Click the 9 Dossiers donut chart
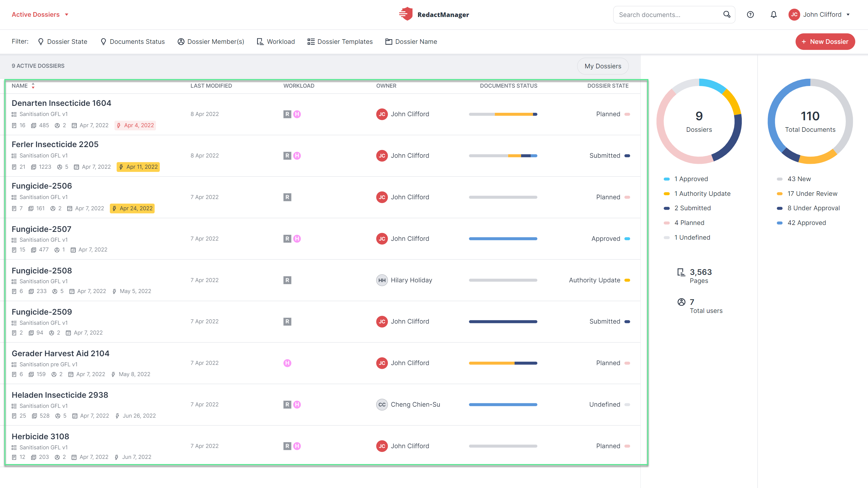Image resolution: width=868 pixels, height=488 pixels. 699,121
